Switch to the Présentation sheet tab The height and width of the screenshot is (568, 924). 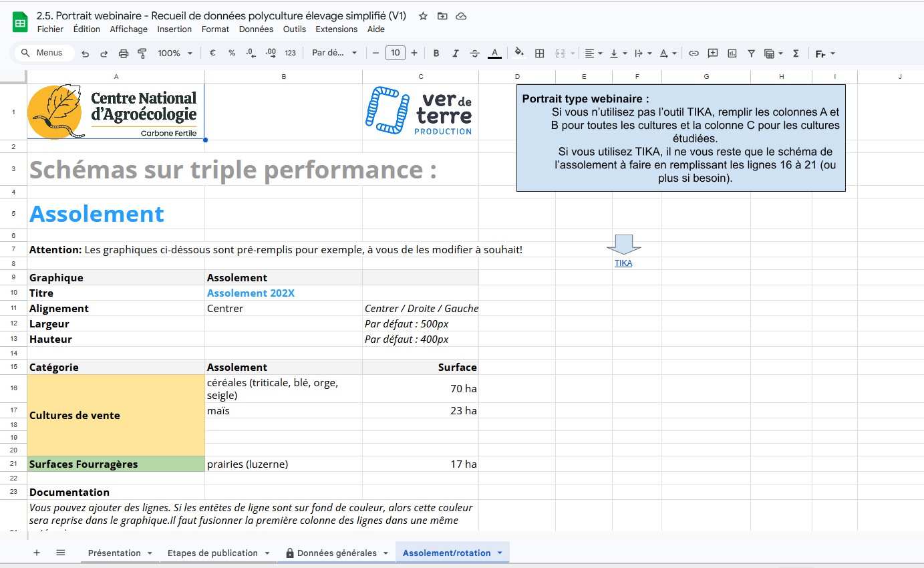click(x=114, y=553)
